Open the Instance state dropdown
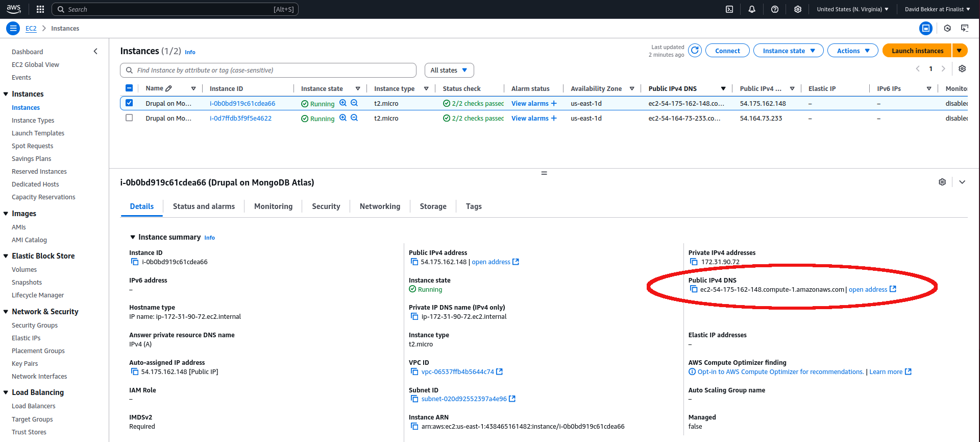The height and width of the screenshot is (442, 980). point(789,51)
